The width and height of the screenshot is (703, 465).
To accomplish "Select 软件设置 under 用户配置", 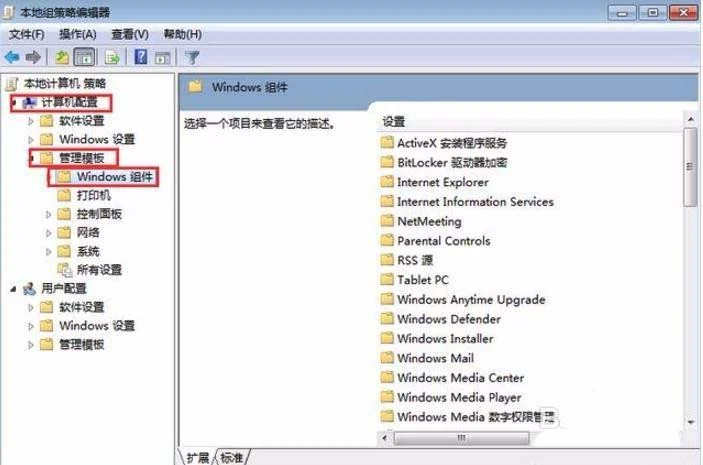I will click(x=82, y=307).
